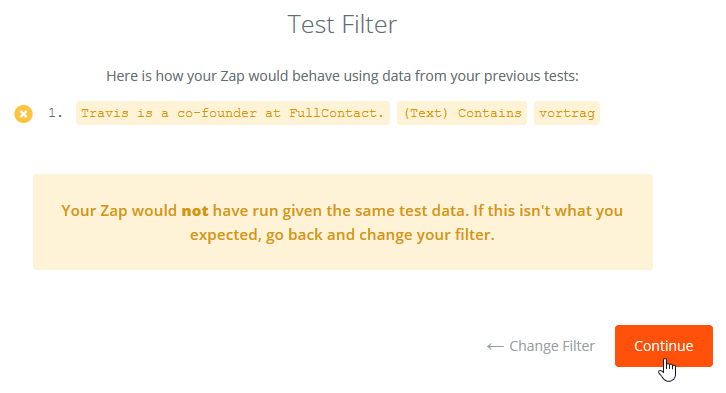Click the word 'Contains' in condition chip
Screen dimensions: 726x393
pyautogui.click(x=489, y=113)
